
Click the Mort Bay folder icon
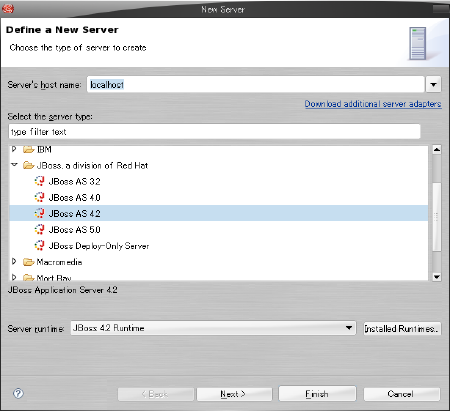pyautogui.click(x=29, y=277)
